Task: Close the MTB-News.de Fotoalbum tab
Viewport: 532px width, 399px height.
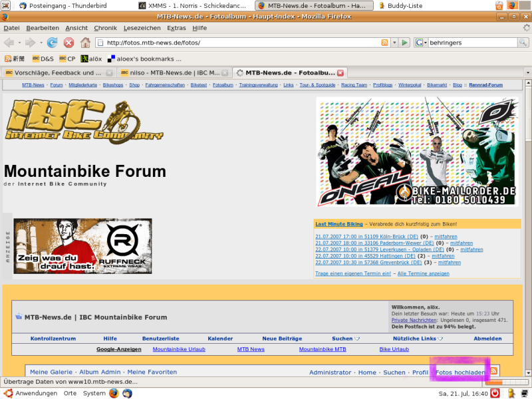Action: 340,72
